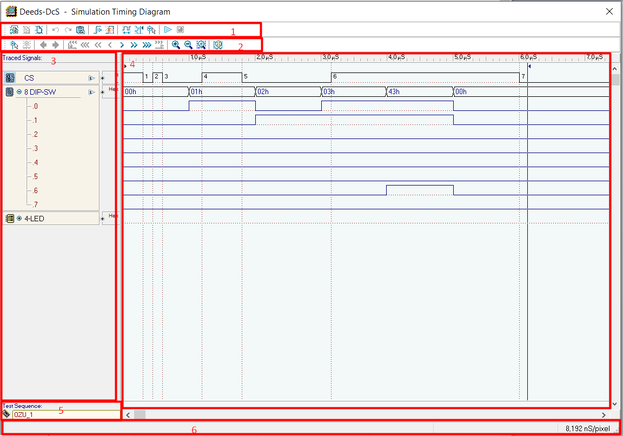
Task: Click the horizontal scrollbar thumb
Action: click(139, 415)
